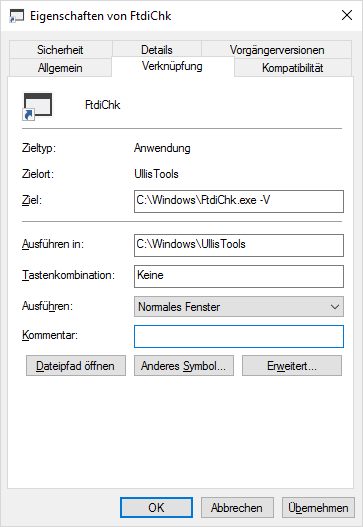Select the Normales Fenster combo box
The image size is (363, 527).
[x=239, y=307]
